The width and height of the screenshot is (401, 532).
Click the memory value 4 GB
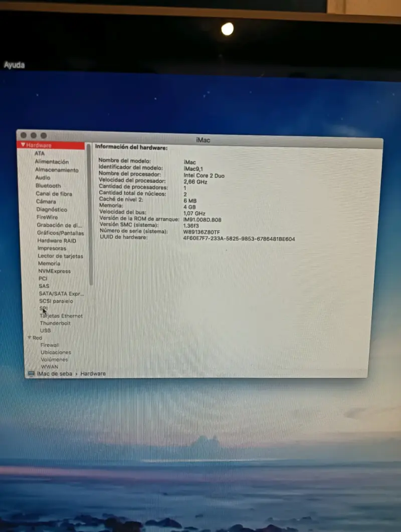pos(189,207)
